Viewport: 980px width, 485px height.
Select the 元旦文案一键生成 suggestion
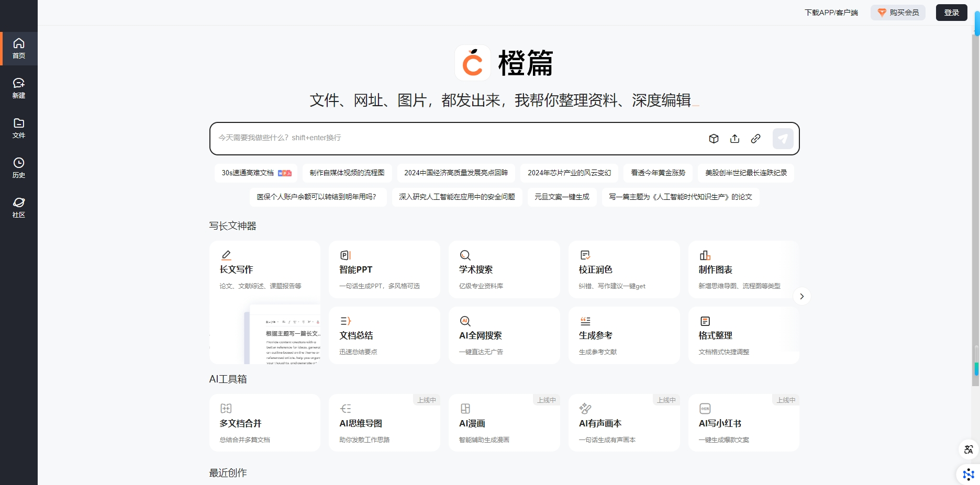(562, 197)
